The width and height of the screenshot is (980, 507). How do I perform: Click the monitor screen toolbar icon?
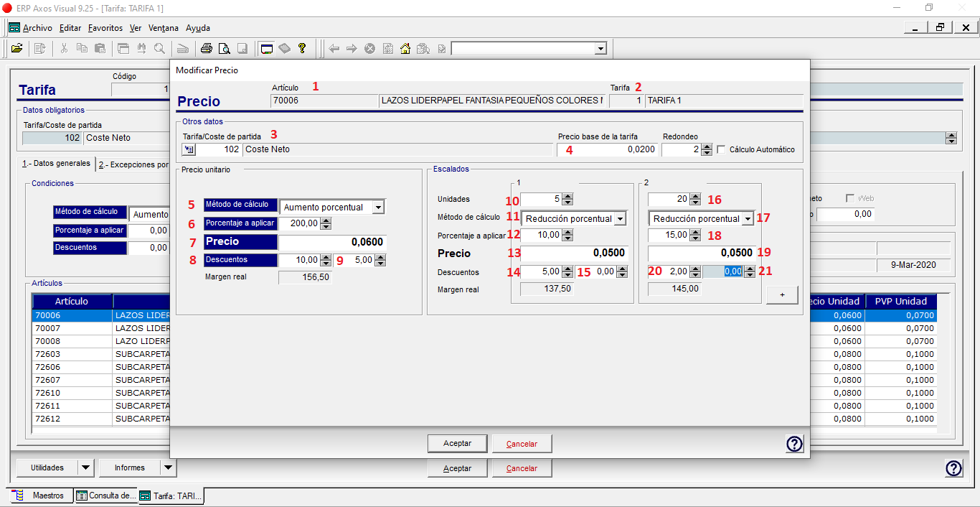coord(267,49)
